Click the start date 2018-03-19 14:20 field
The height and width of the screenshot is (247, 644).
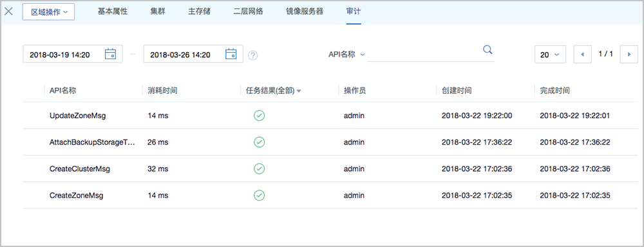point(73,54)
